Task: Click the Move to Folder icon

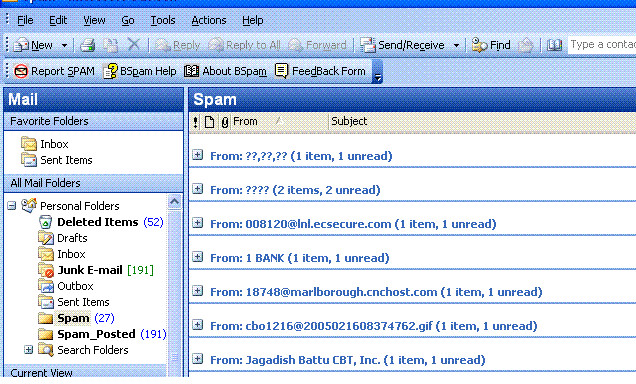Action: pyautogui.click(x=110, y=45)
